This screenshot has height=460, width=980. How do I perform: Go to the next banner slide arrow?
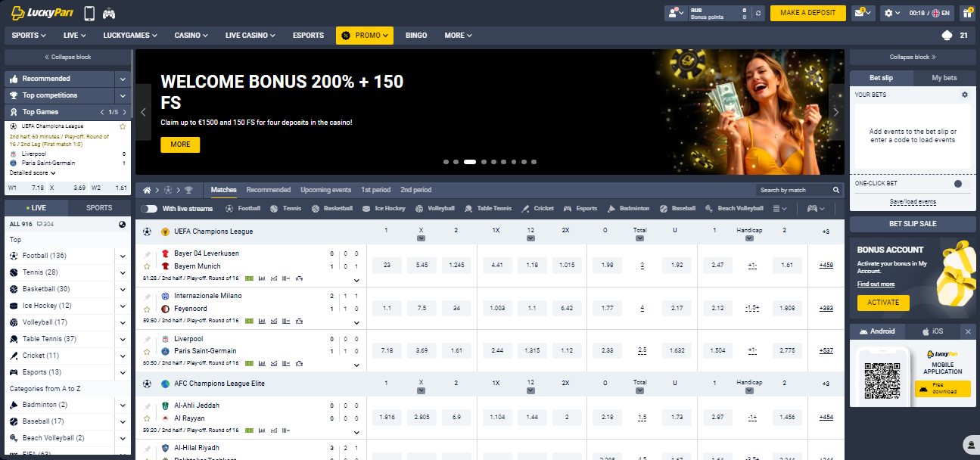click(836, 112)
